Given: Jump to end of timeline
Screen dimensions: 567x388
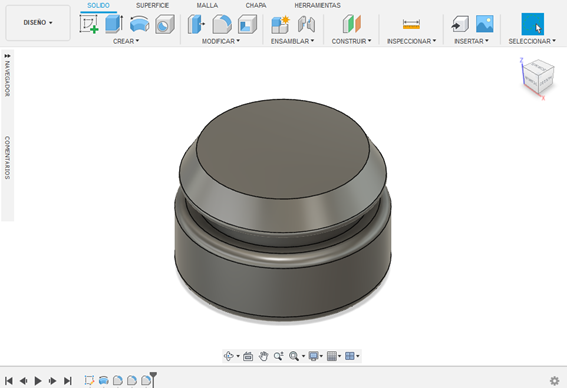Looking at the screenshot, I should point(68,380).
